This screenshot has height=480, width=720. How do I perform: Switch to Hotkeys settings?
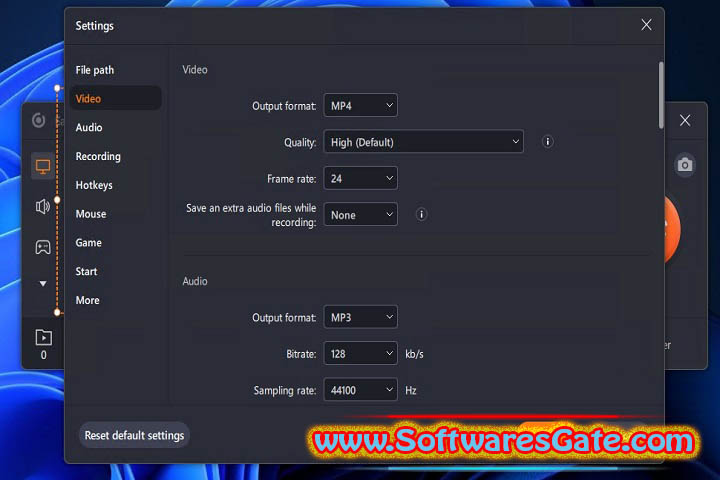pos(94,185)
